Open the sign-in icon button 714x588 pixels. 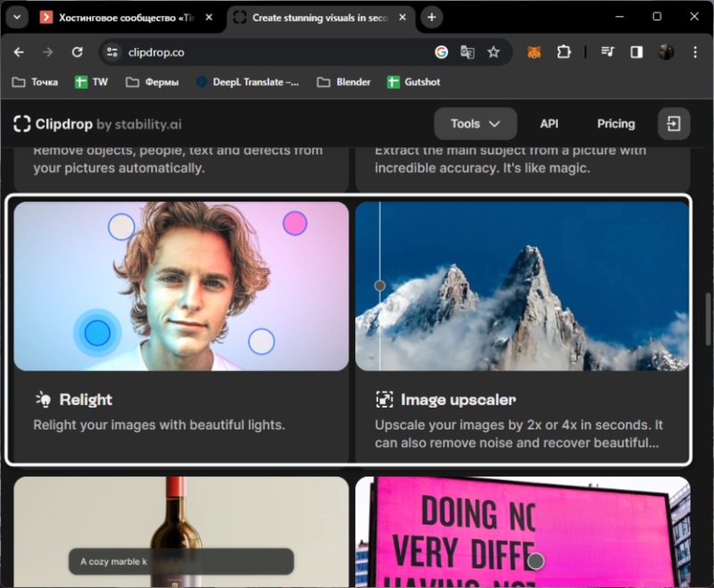[674, 124]
